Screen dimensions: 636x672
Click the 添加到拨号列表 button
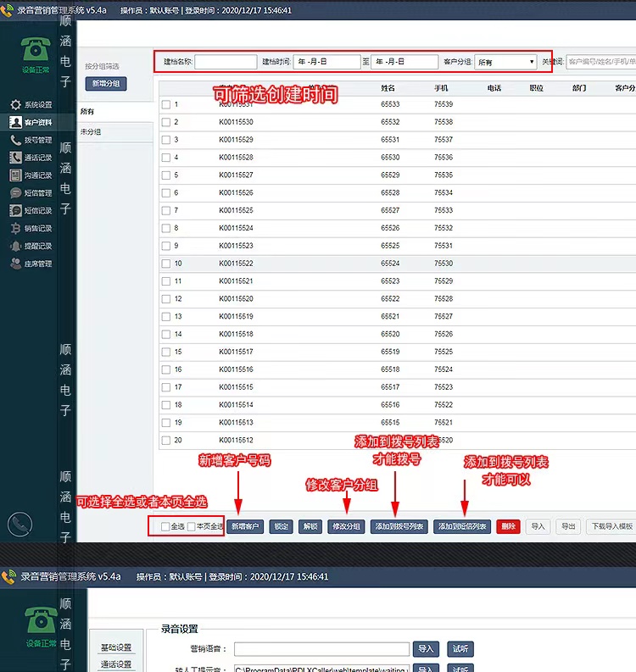click(x=399, y=526)
